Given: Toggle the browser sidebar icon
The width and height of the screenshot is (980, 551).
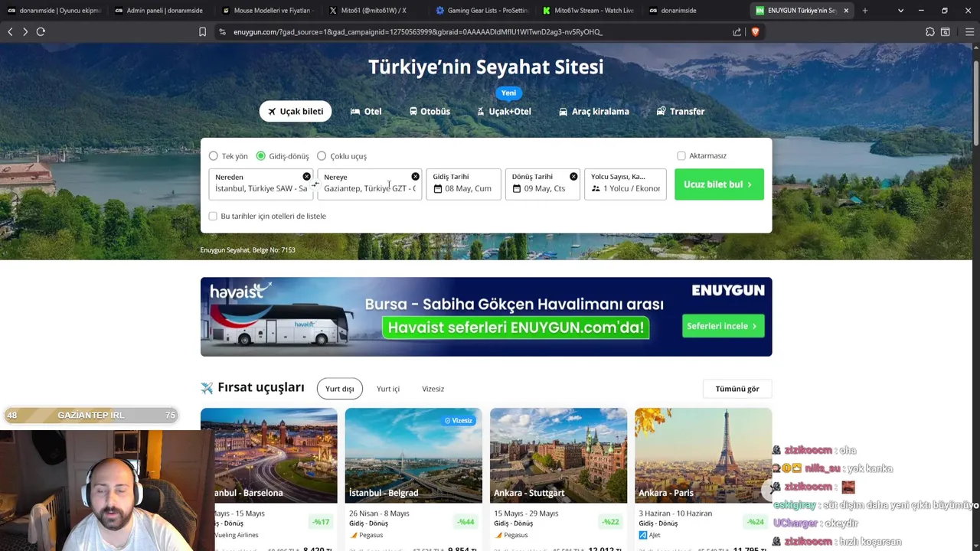Looking at the screenshot, I should click(x=946, y=31).
